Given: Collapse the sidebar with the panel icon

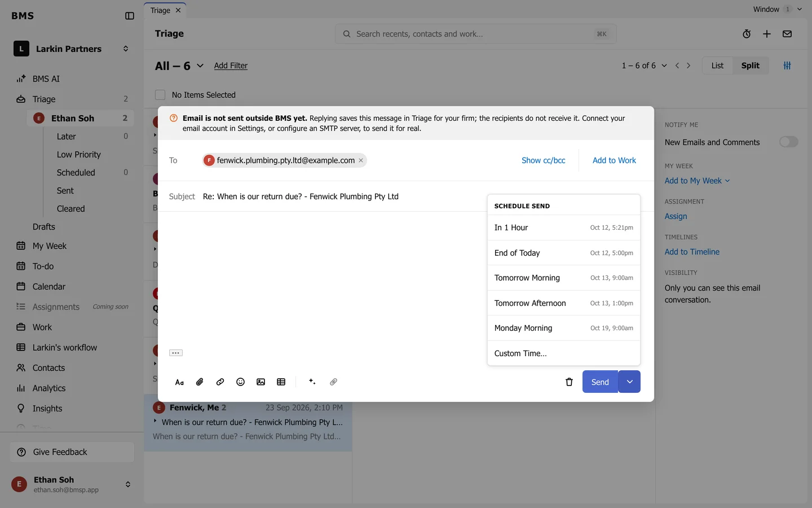Looking at the screenshot, I should (130, 16).
